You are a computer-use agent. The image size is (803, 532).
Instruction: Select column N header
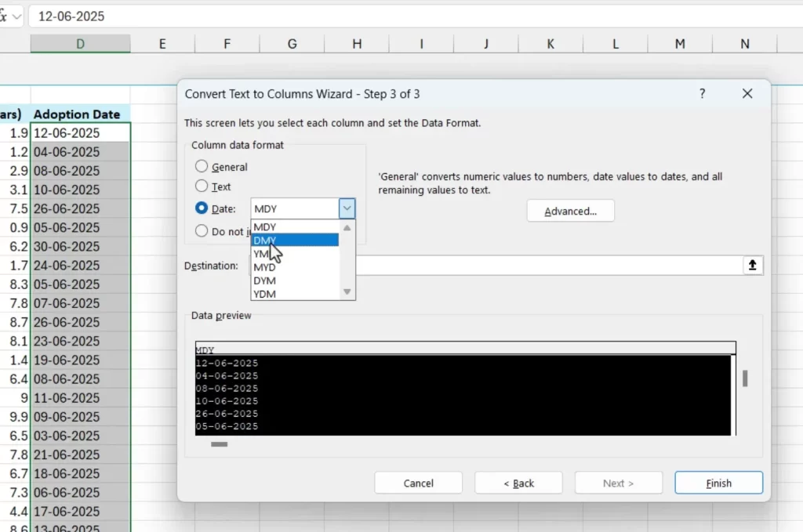(x=745, y=44)
